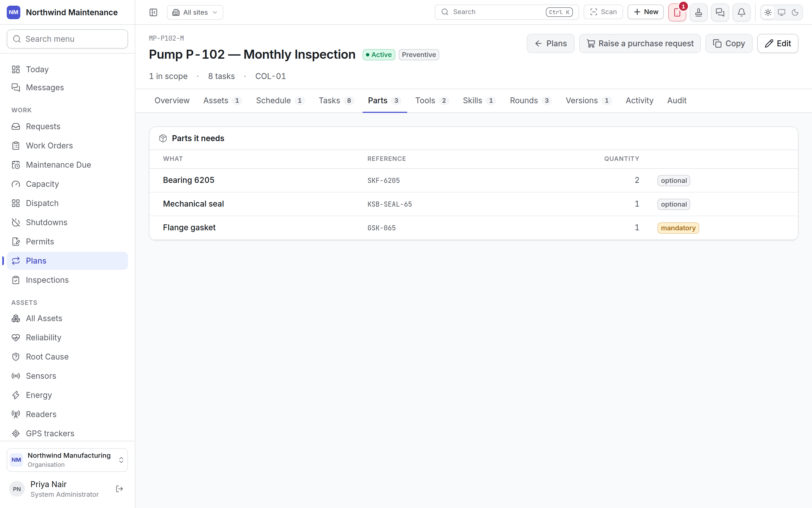Expand the Northwind Manufacturing organisation switcher
This screenshot has height=508, width=812.
67,460
